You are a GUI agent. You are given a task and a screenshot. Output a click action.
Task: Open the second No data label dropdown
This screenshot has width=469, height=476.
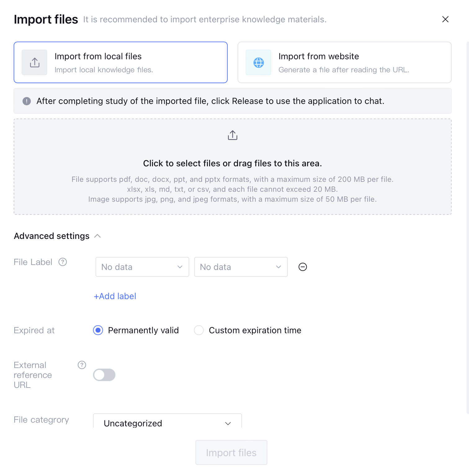[241, 267]
